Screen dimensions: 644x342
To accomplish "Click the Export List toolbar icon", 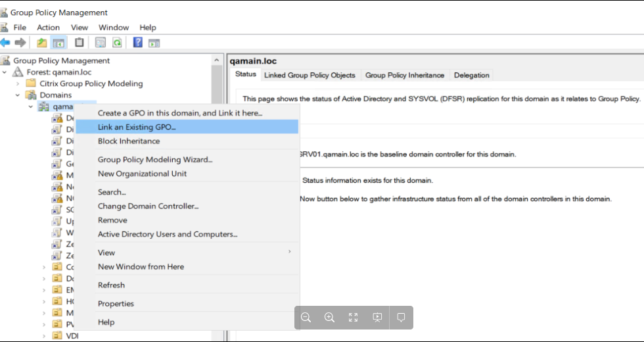I will click(101, 42).
